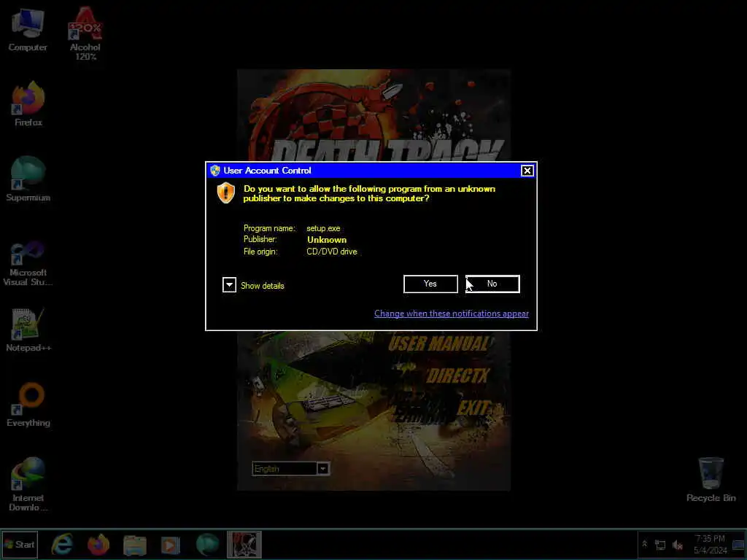Click the muted volume tray icon
This screenshot has width=747, height=560.
point(677,545)
